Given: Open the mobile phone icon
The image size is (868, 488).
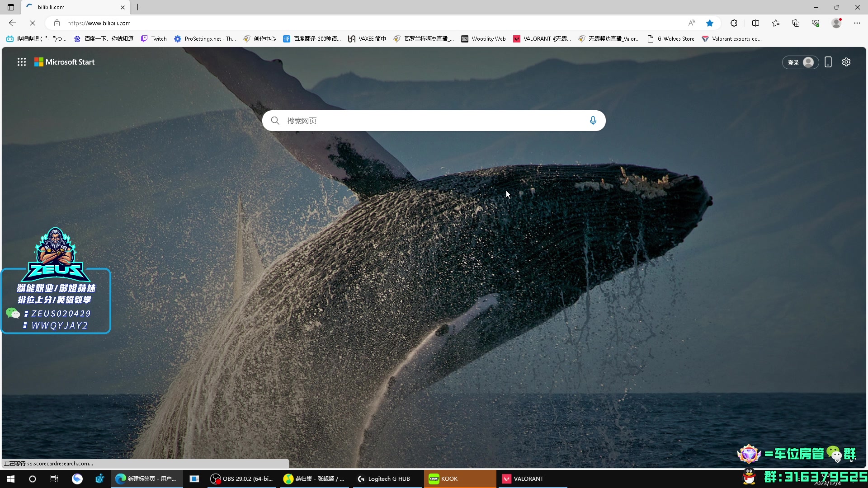Looking at the screenshot, I should 828,62.
